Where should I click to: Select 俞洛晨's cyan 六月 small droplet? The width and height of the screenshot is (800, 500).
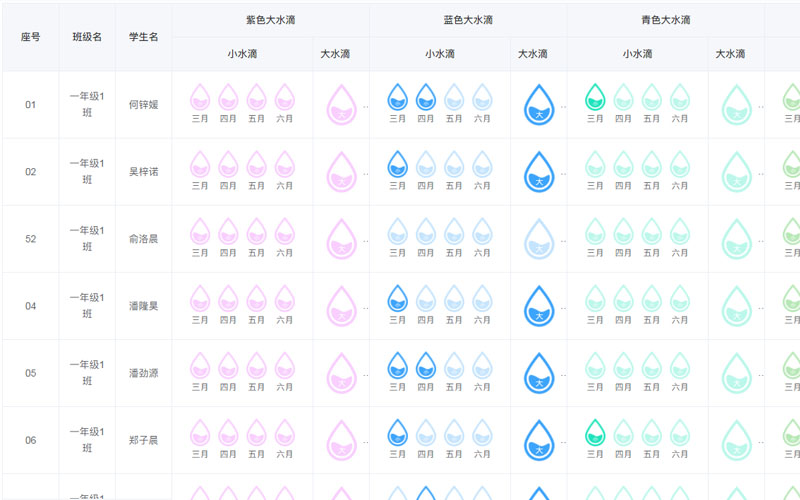680,231
